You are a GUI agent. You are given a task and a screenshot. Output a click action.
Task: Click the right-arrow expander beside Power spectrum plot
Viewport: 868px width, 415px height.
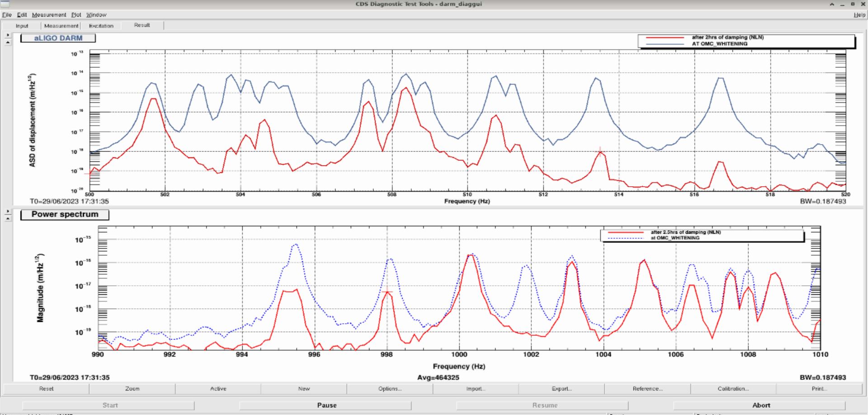[8, 211]
